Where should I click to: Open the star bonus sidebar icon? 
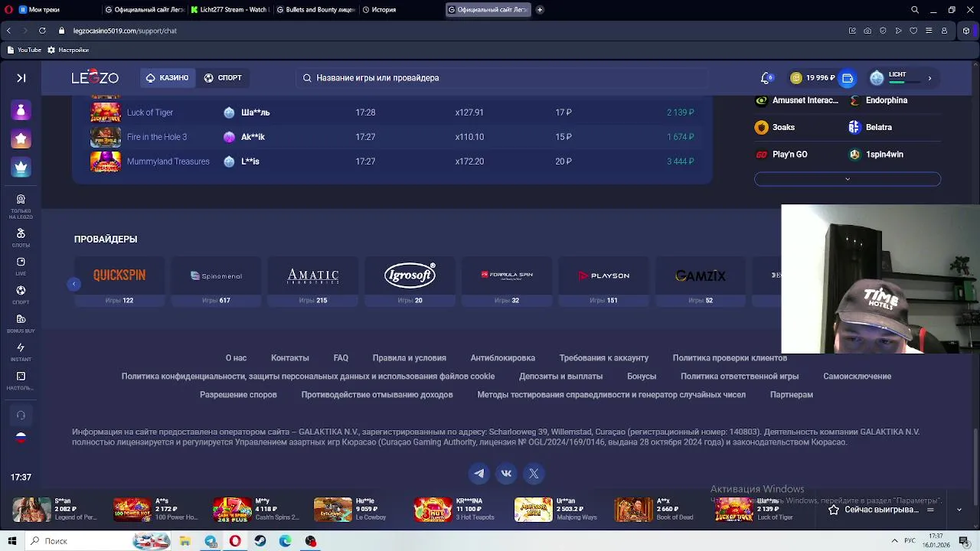[x=21, y=139]
